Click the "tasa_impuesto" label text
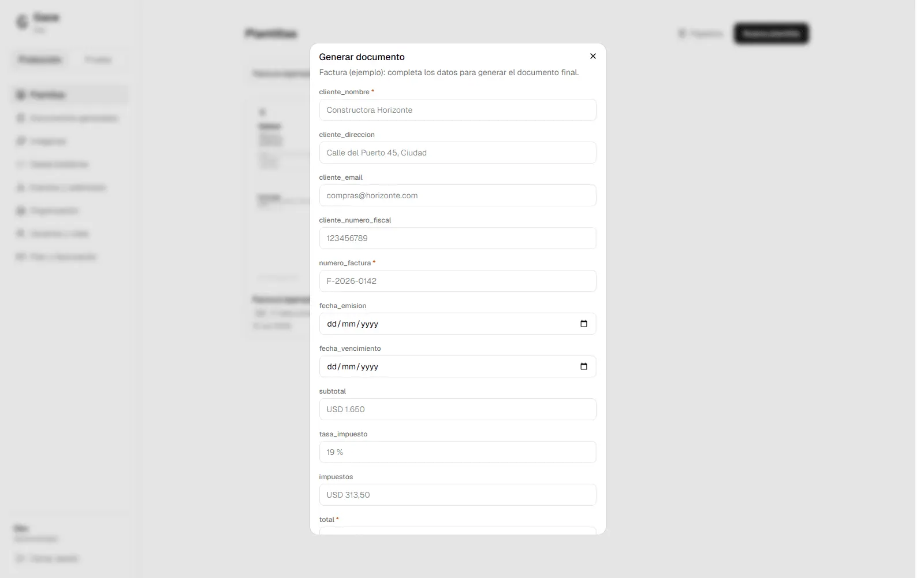 [344, 434]
